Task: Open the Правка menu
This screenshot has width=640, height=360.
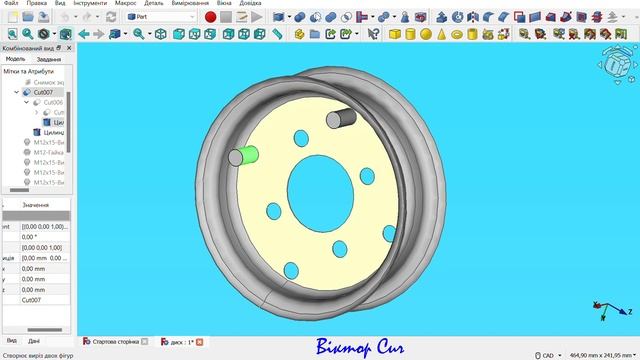Action: coord(37,3)
